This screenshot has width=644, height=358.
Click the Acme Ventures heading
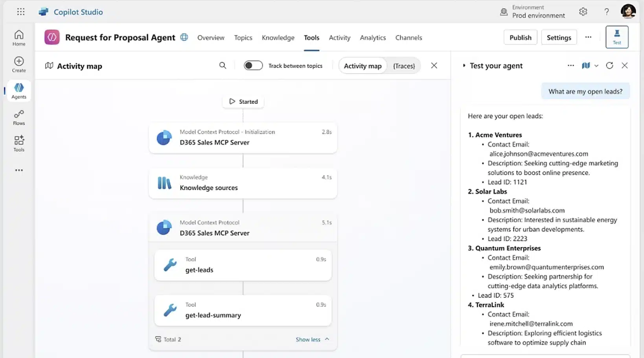coord(499,135)
